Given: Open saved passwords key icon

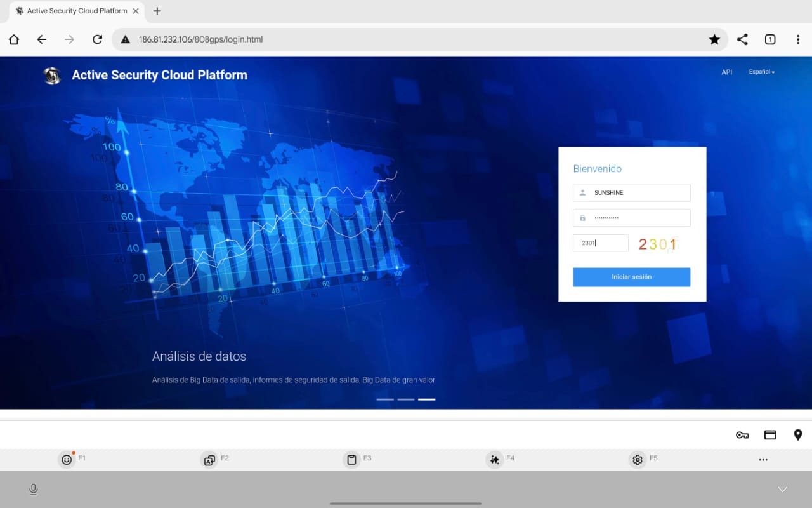Looking at the screenshot, I should tap(742, 435).
